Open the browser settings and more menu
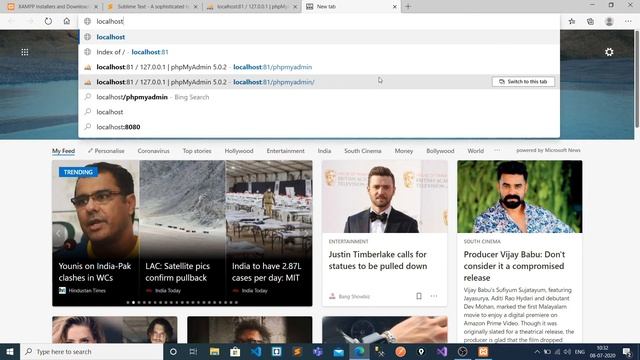This screenshot has width=640, height=360. 628,21
